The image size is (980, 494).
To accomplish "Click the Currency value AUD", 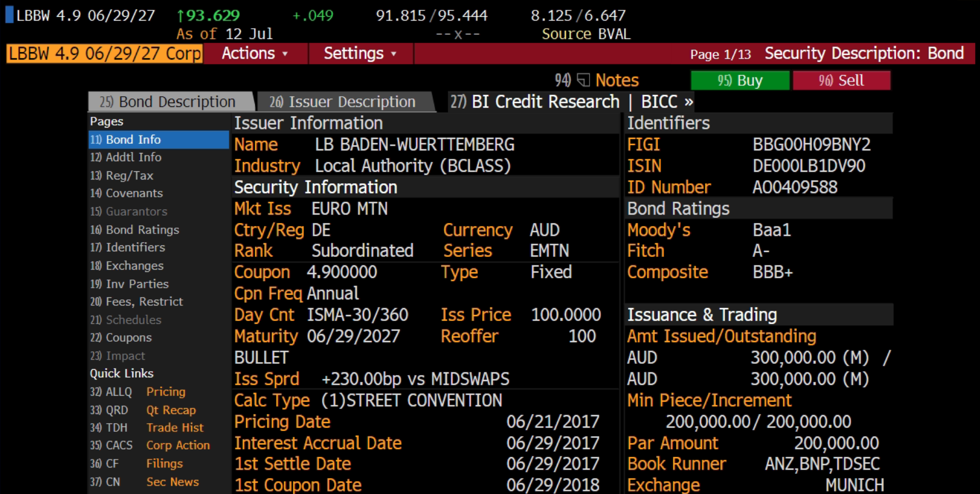I will 544,230.
